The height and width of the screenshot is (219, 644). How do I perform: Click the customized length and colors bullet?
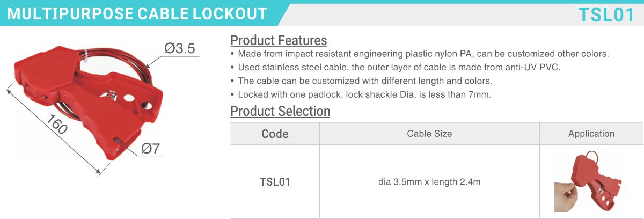tap(361, 81)
